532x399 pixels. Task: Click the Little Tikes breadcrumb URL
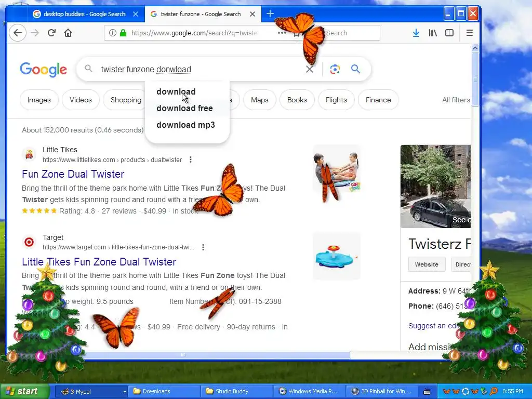112,160
